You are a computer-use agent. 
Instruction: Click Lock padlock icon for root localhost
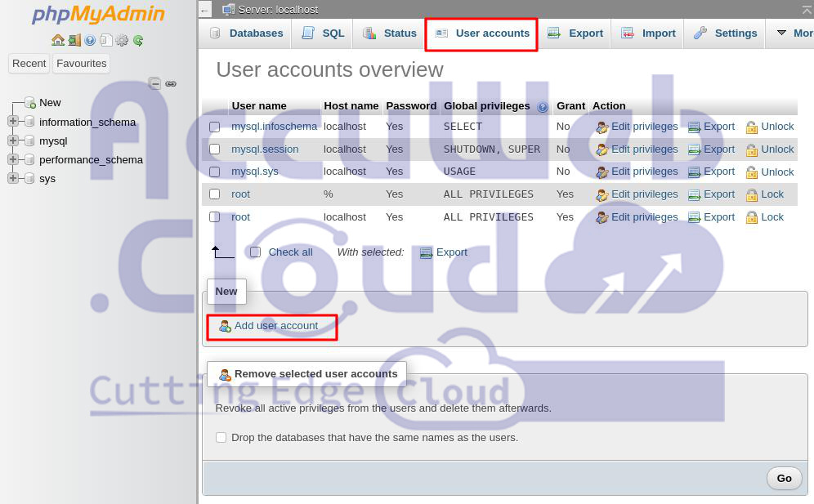click(x=752, y=218)
